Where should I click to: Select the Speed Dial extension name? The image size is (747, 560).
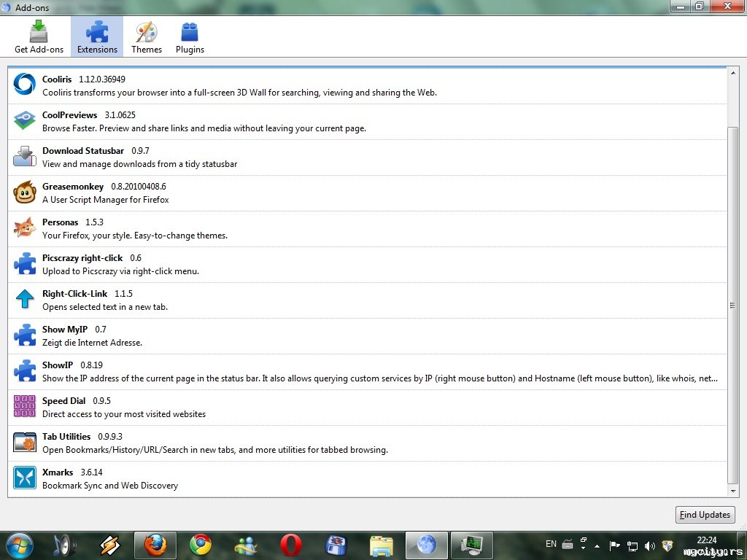[x=64, y=400]
